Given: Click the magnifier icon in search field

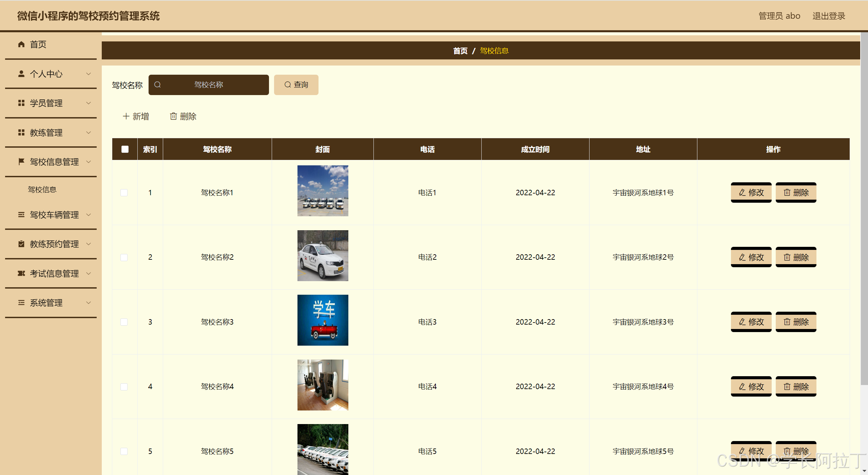Looking at the screenshot, I should point(157,85).
